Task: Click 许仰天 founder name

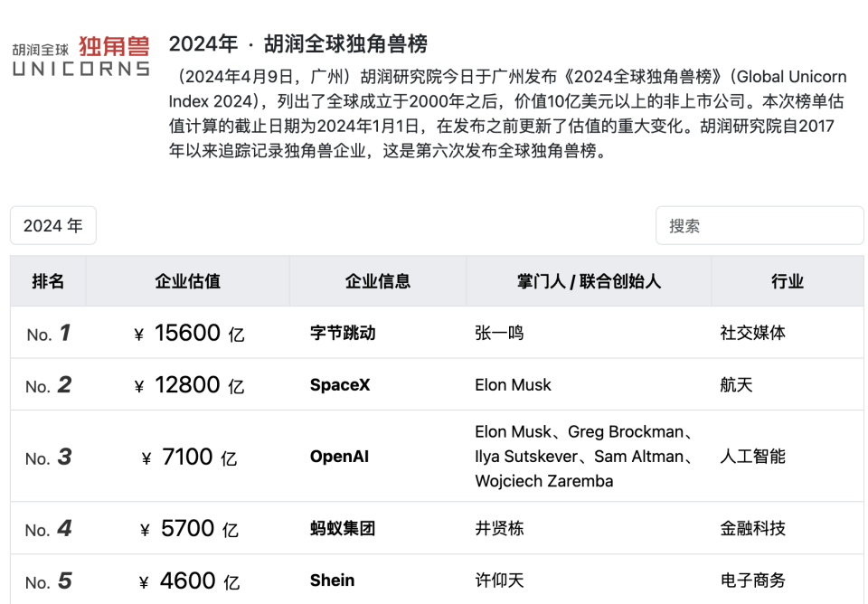Action: [499, 580]
